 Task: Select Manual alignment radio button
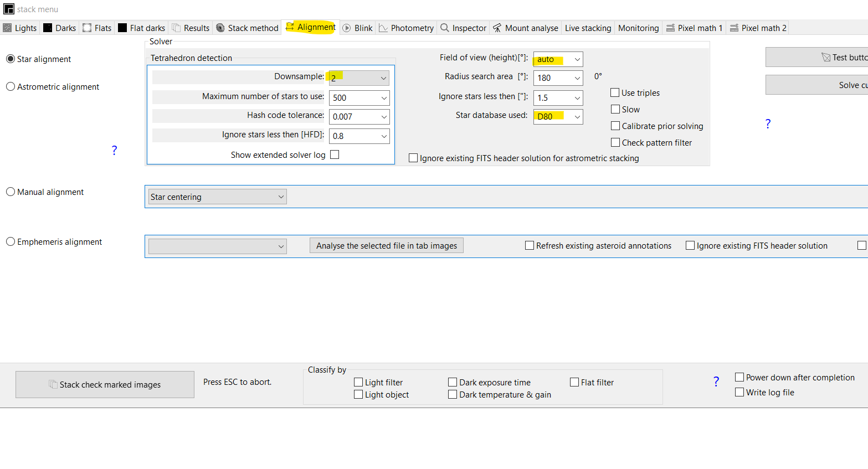coord(11,192)
